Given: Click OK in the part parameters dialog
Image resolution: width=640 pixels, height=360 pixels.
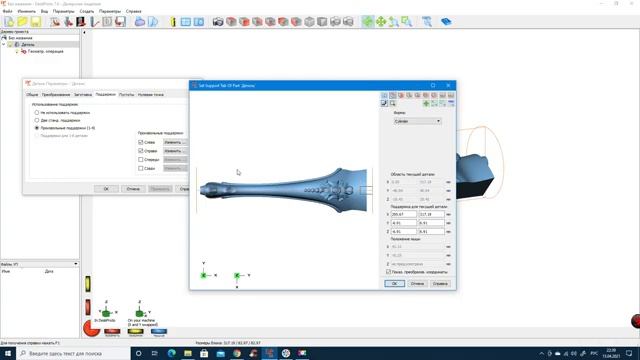Looking at the screenshot, I should tap(106, 189).
